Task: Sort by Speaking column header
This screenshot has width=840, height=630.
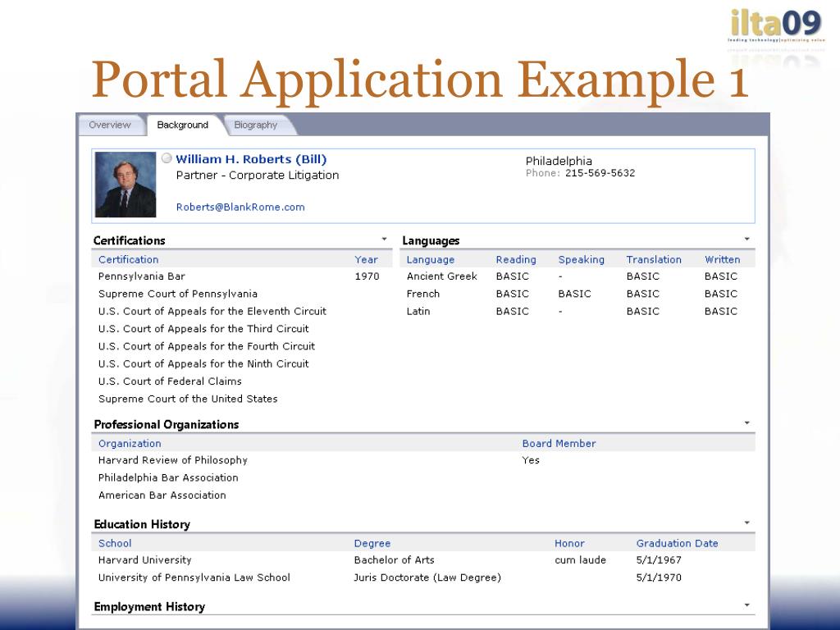Action: pos(582,259)
